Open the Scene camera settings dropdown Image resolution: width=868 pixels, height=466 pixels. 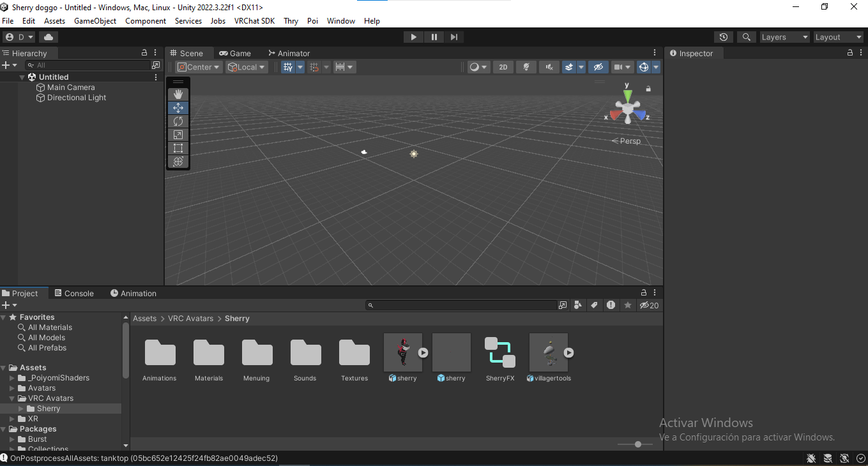pos(622,67)
